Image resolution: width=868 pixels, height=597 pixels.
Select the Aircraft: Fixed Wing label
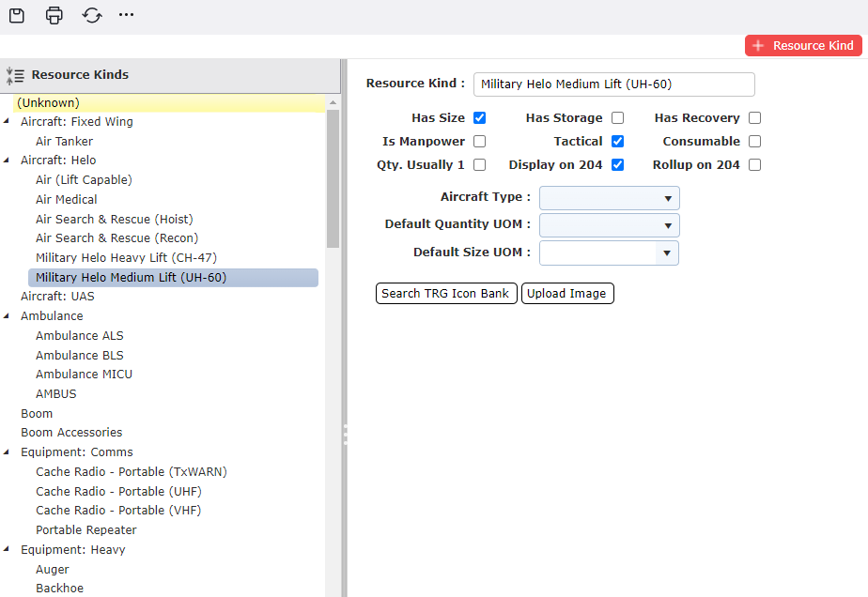(76, 122)
